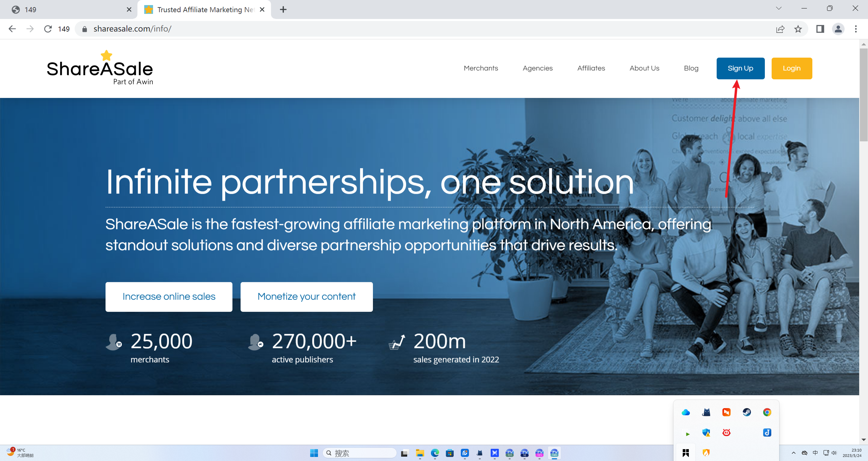Click Monetize your content button
This screenshot has width=868, height=461.
click(x=306, y=297)
